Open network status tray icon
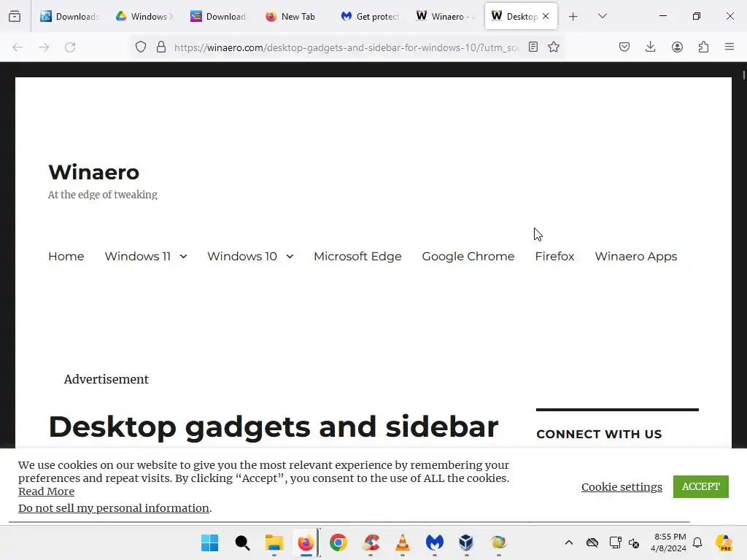Screen dimensions: 747x560 click(x=615, y=542)
